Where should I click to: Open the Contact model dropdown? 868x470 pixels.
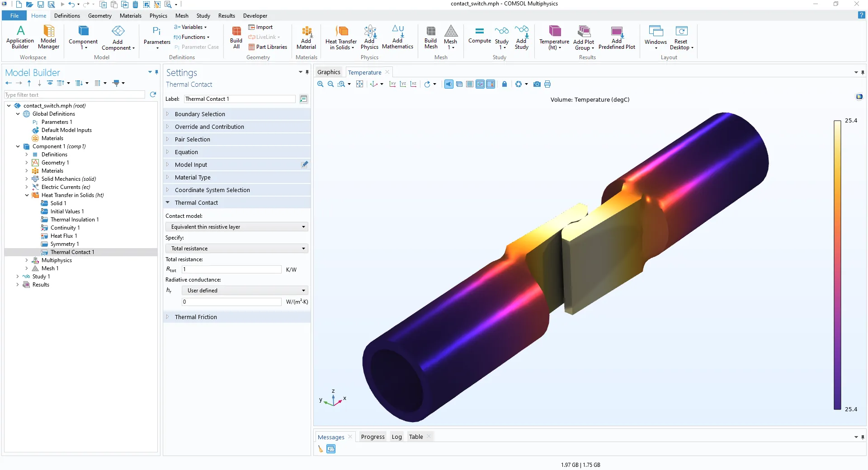coord(236,227)
